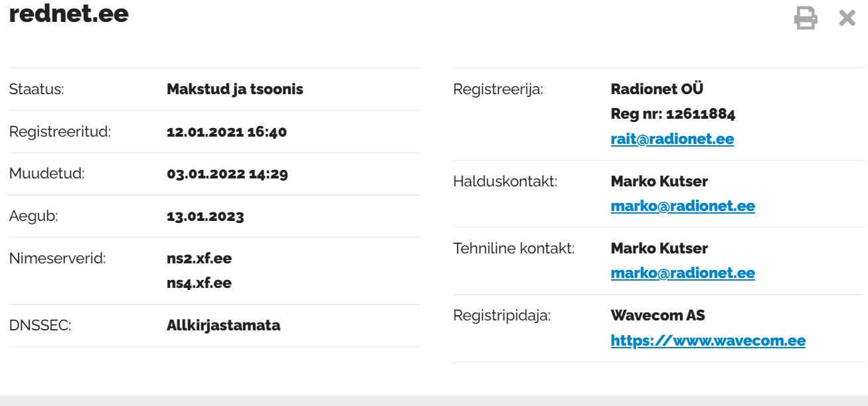Email the Halduskontakt at marko@radionet.ee
This screenshot has height=406, width=868.
(x=683, y=206)
